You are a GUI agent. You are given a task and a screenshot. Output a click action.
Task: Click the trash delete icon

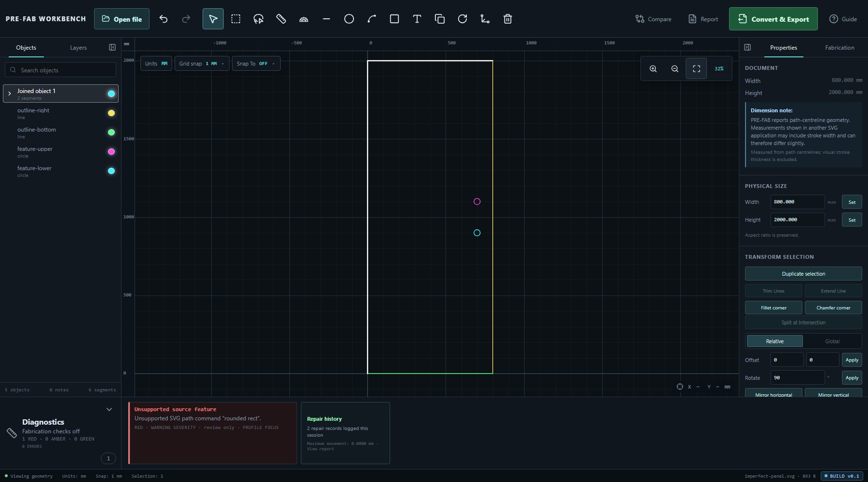click(x=508, y=19)
